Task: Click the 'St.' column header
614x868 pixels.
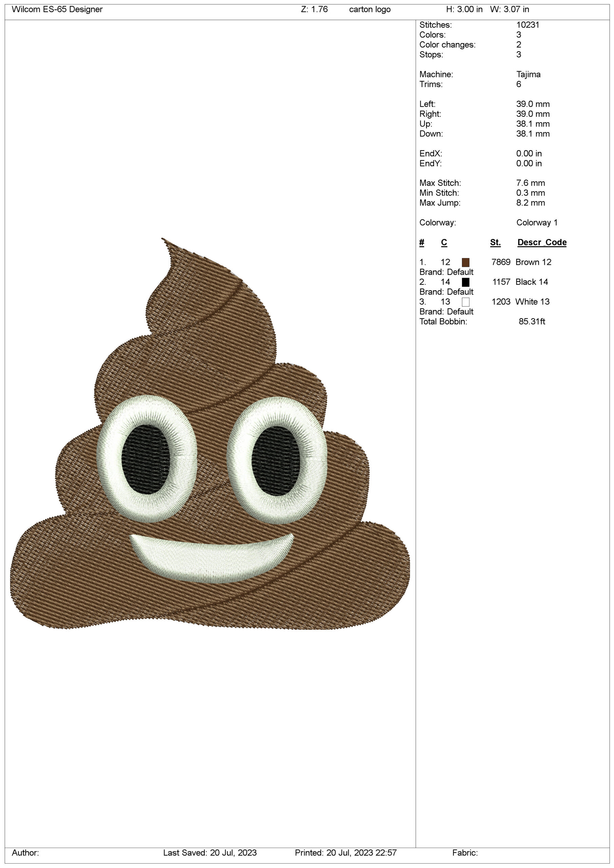Action: coord(495,242)
